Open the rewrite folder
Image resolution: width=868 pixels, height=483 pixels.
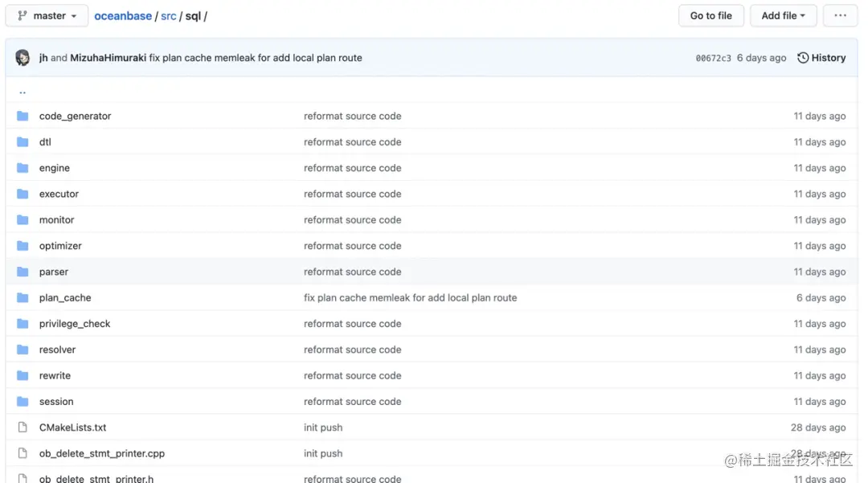[55, 375]
